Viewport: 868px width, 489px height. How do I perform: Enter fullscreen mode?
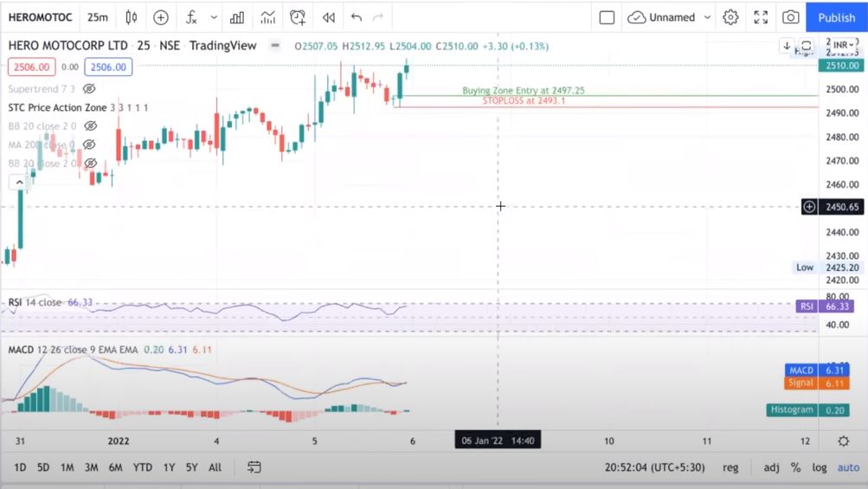(x=761, y=17)
